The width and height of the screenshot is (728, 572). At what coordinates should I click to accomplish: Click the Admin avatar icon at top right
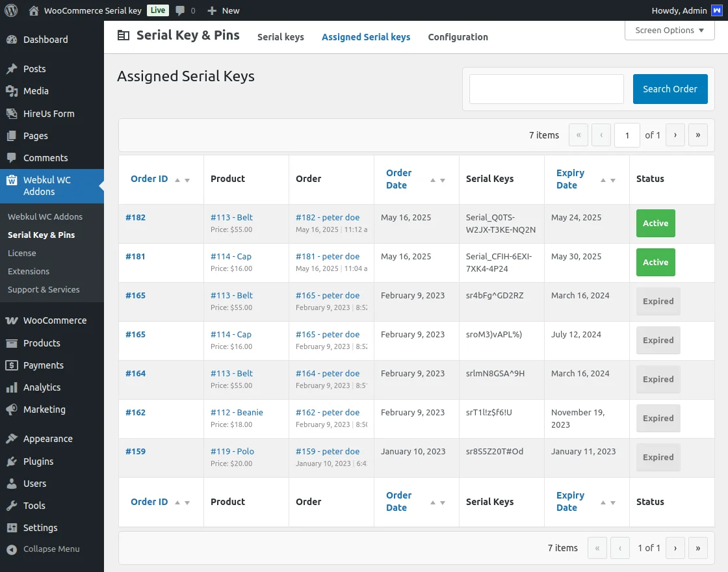(x=716, y=10)
